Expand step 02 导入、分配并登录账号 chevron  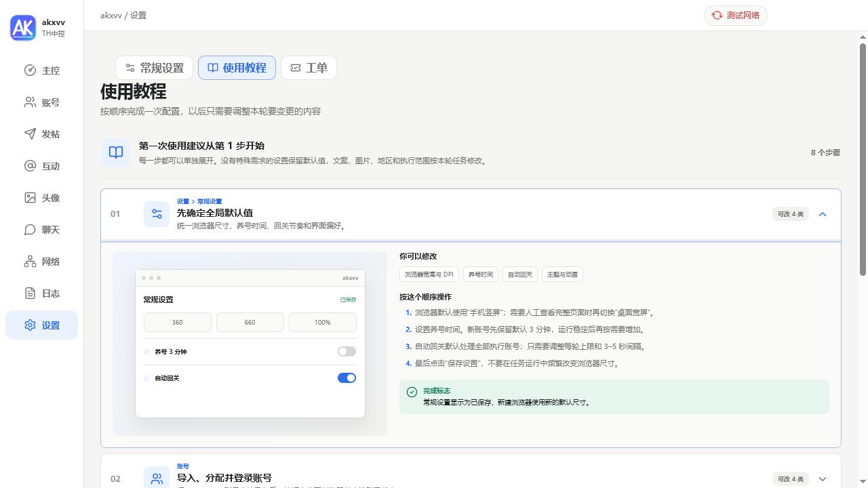(823, 479)
